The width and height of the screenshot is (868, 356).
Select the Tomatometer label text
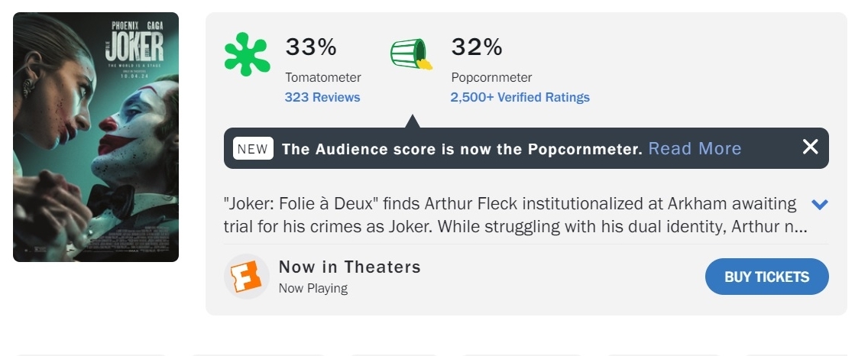pyautogui.click(x=323, y=77)
